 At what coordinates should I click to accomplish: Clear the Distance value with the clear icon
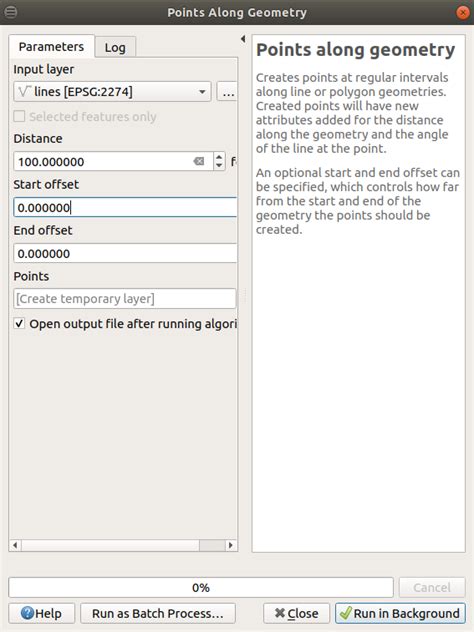(x=199, y=161)
